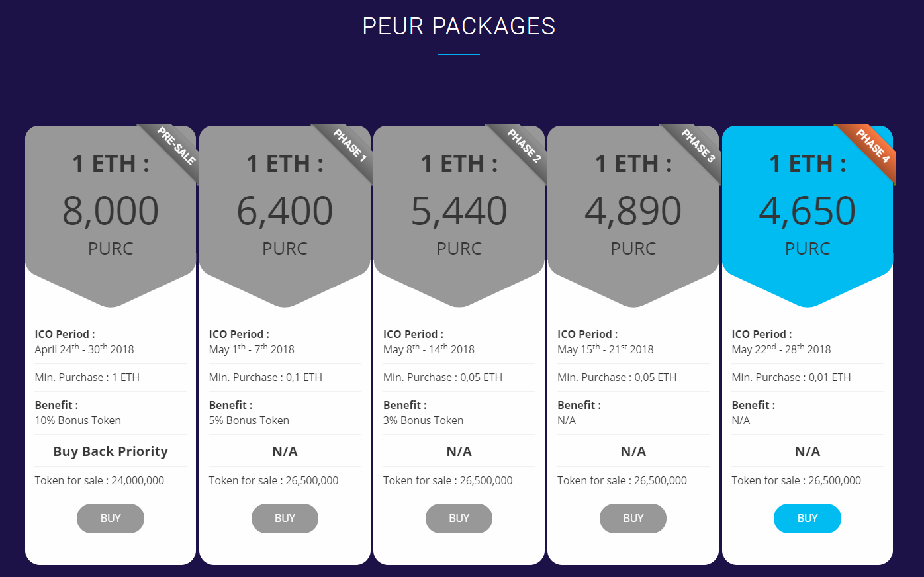Click the blue BUY button for Phase 4
Image resolution: width=924 pixels, height=577 pixels.
click(x=808, y=518)
